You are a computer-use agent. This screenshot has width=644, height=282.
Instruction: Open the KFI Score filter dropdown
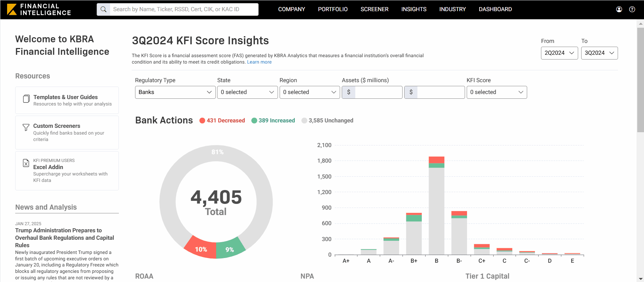(x=497, y=92)
